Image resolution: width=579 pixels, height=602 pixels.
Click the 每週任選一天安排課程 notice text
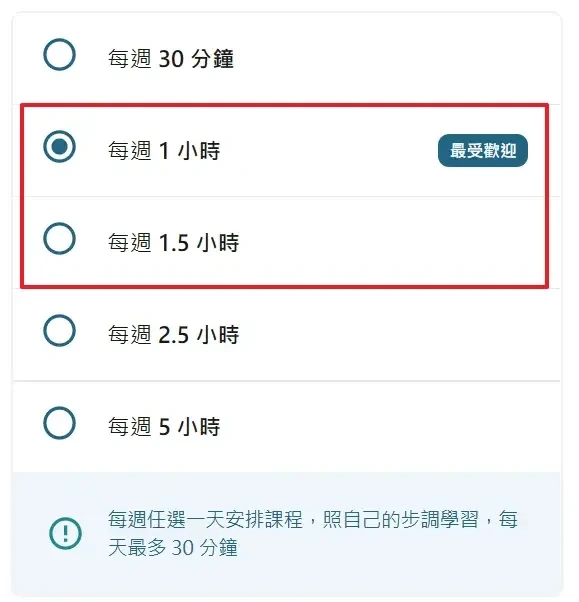pyautogui.click(x=205, y=519)
